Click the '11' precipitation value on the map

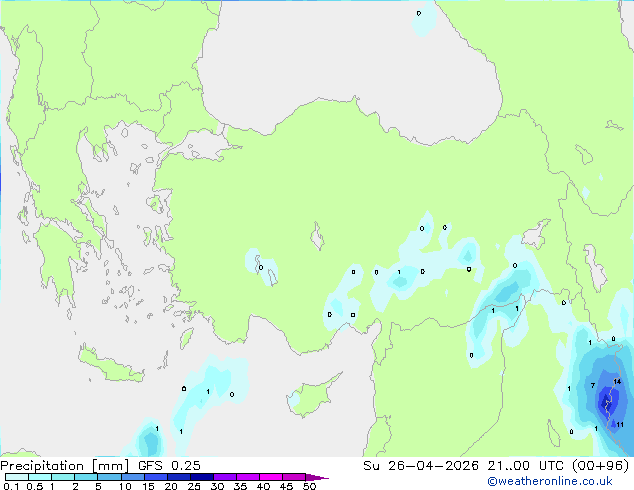click(620, 425)
